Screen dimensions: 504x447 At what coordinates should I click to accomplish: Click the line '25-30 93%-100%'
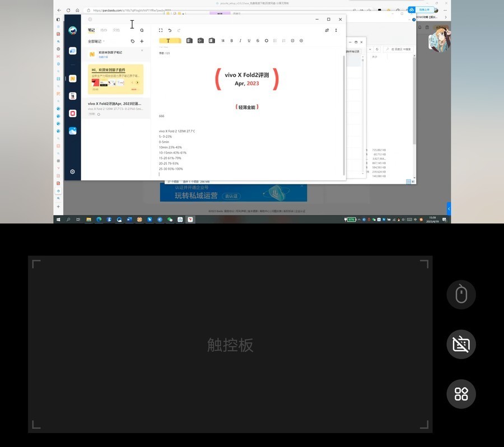point(171,169)
